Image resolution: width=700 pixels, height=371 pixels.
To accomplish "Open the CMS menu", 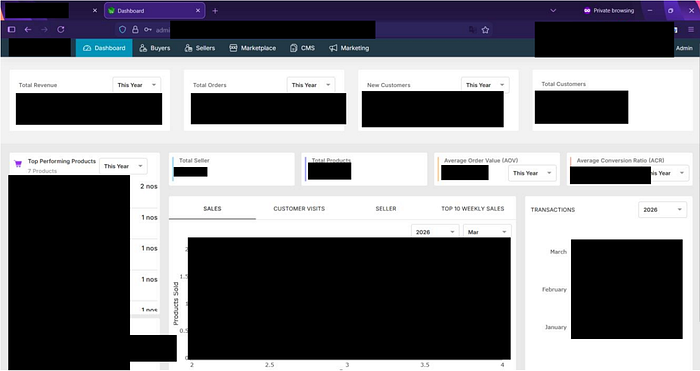I will click(x=302, y=48).
